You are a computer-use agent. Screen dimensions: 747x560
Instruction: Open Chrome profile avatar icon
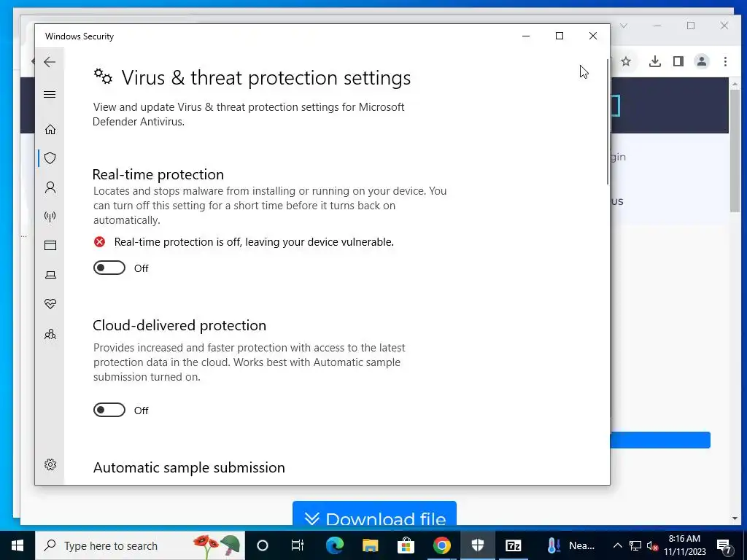[x=702, y=61]
